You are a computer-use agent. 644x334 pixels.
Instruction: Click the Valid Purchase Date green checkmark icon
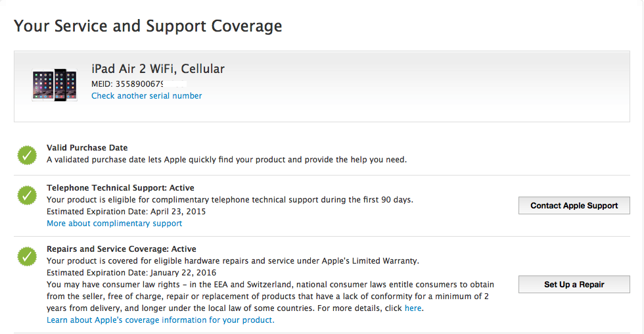[27, 155]
